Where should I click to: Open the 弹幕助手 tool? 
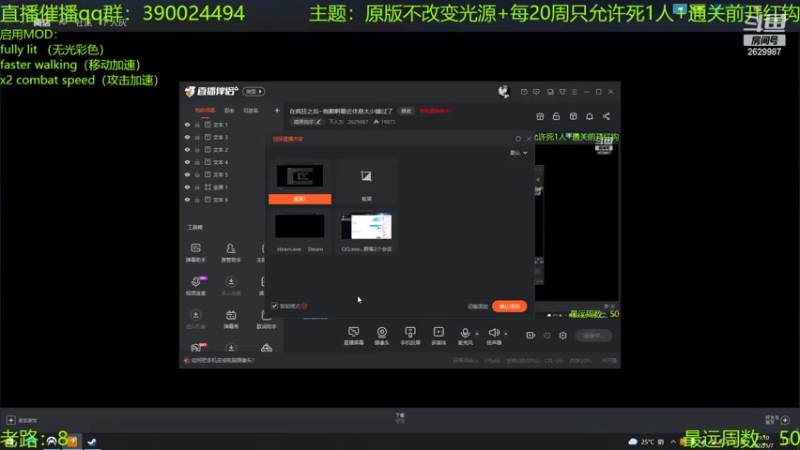point(195,253)
